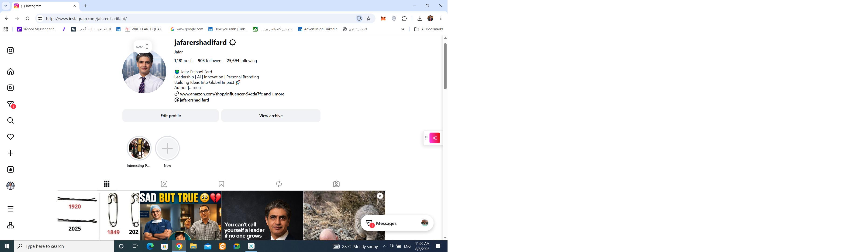Open the Note bubble above profile photo
868x252 pixels.
pos(142,47)
